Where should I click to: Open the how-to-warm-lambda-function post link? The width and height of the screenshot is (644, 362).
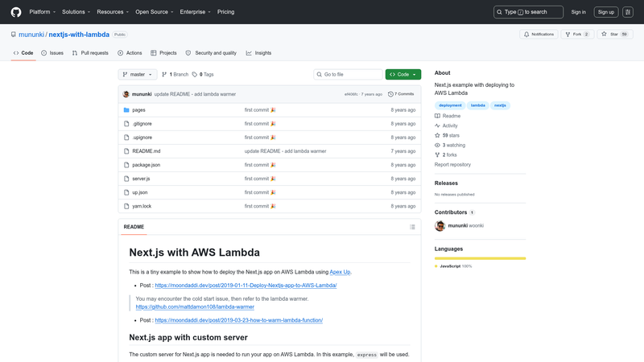(238, 320)
